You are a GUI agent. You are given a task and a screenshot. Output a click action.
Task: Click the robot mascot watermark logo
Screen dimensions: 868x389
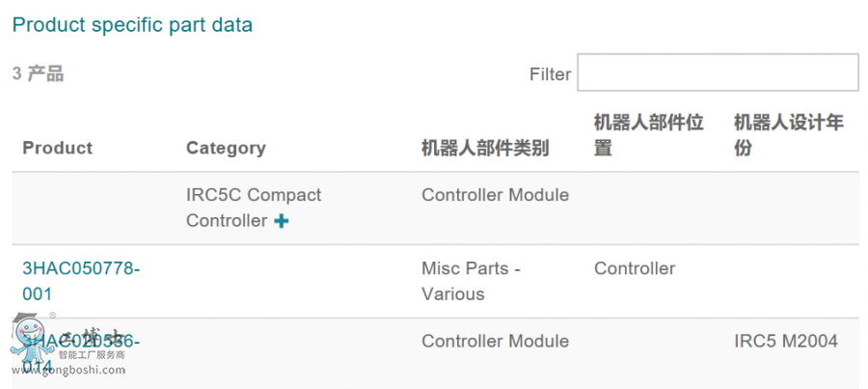26,339
